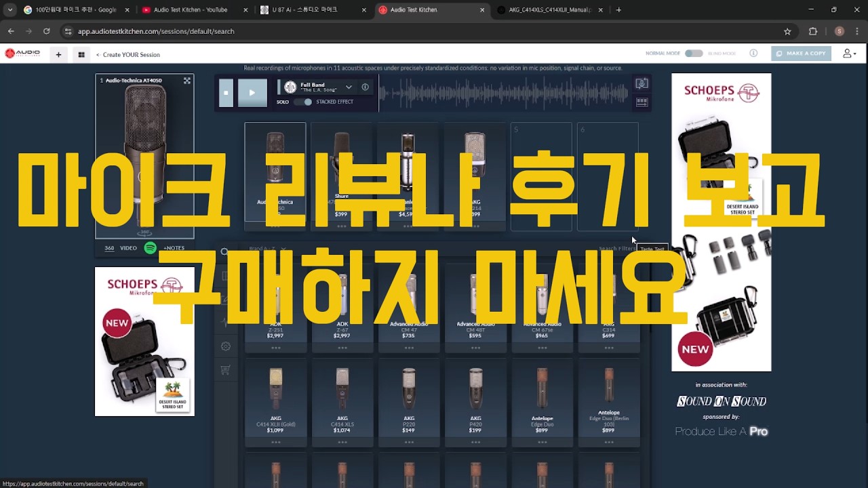
Task: Open options dots for Advanced Audio CM 48T
Action: (475, 348)
